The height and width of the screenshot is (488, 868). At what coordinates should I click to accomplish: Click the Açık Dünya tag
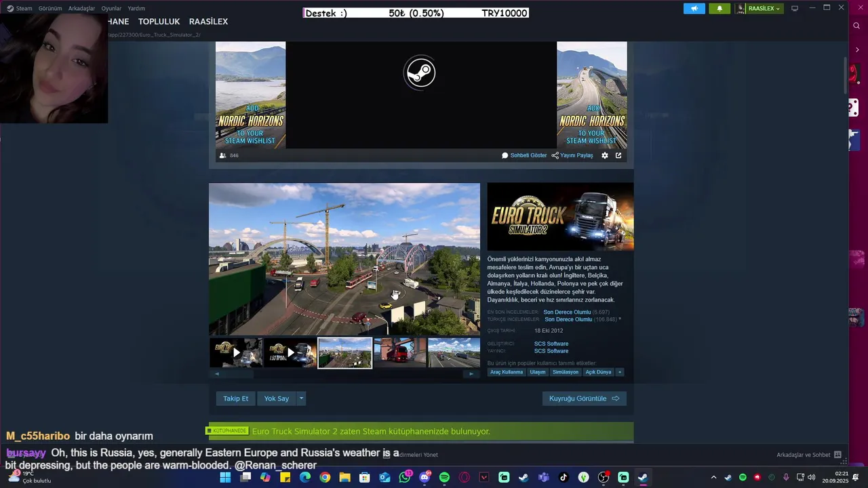(598, 372)
